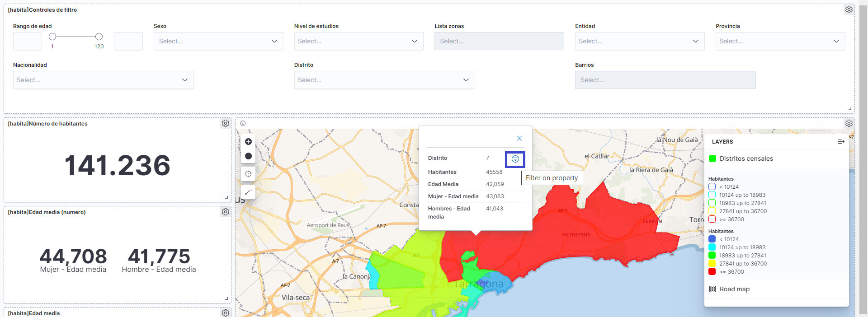Expand the Nacionalidad dropdown
The image size is (868, 317).
coord(103,80)
